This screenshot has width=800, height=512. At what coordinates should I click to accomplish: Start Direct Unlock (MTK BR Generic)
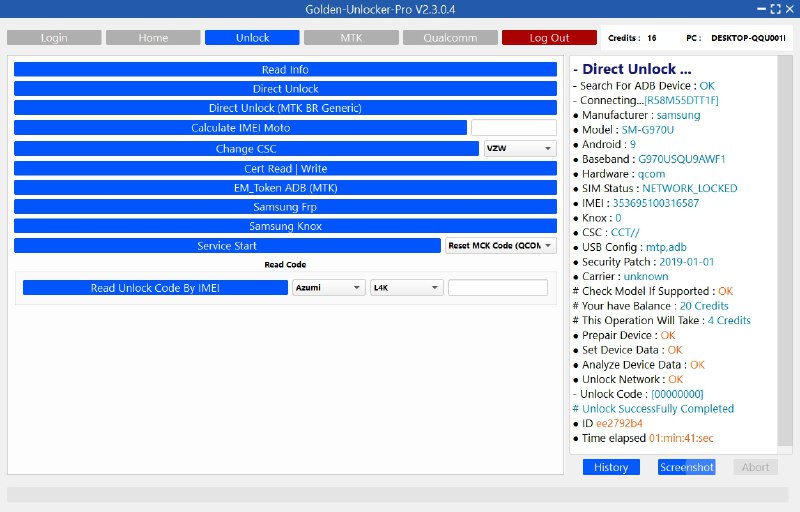pos(285,108)
